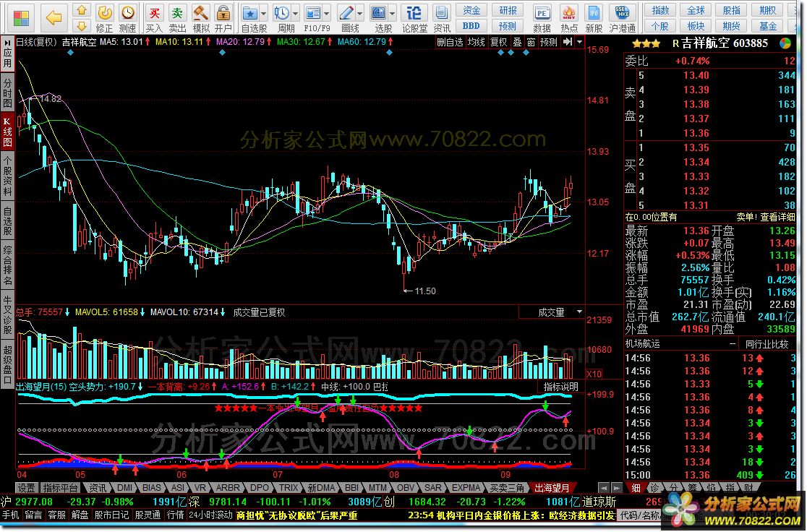Open the 测速 speed test tool
This screenshot has height=532, width=807.
128,19
